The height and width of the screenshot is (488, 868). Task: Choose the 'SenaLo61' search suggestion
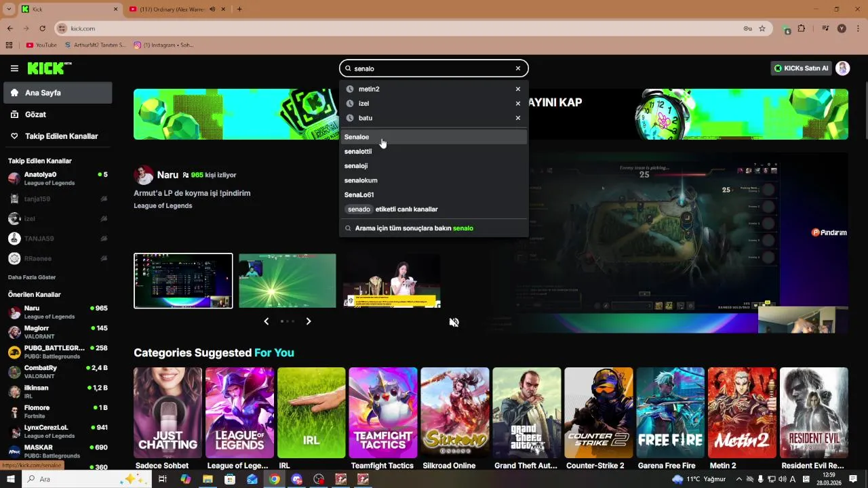pos(434,195)
